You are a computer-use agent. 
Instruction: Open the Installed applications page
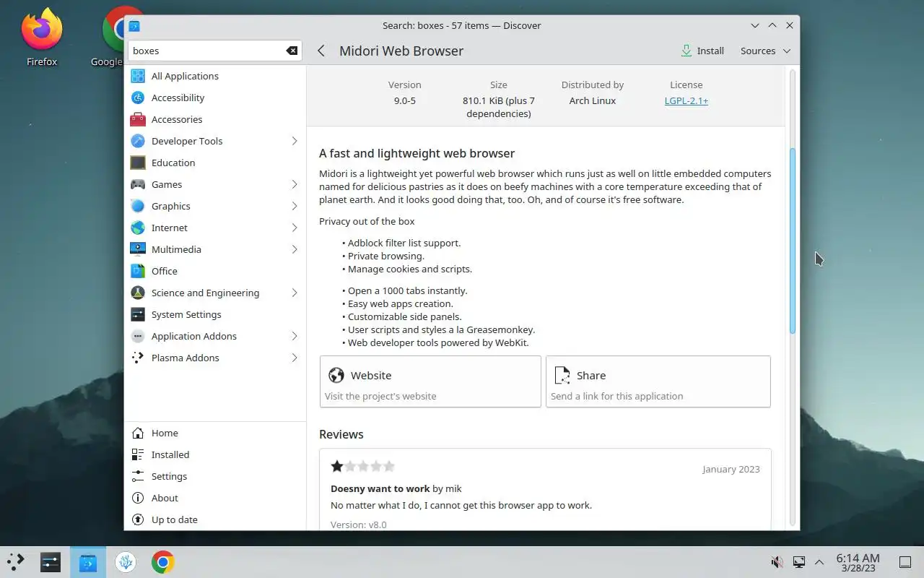[215, 454]
